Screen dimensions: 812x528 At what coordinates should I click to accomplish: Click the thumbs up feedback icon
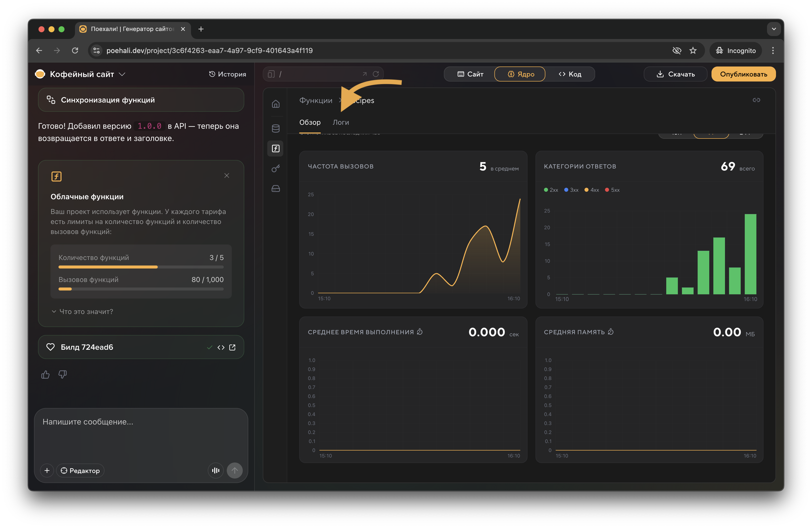click(45, 374)
